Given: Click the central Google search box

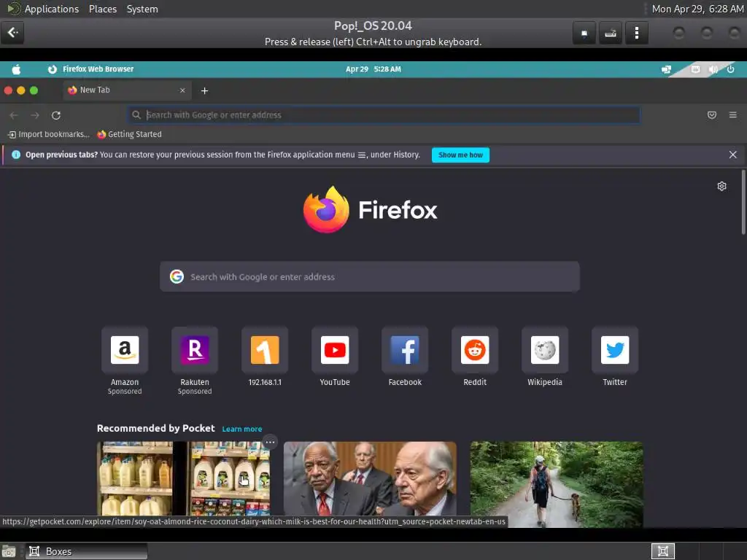Looking at the screenshot, I should [x=370, y=276].
